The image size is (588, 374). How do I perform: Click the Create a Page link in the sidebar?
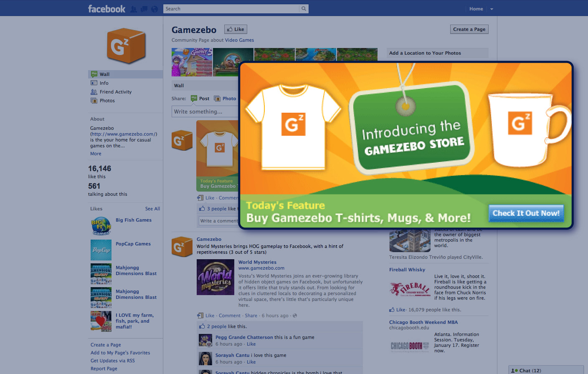(106, 345)
